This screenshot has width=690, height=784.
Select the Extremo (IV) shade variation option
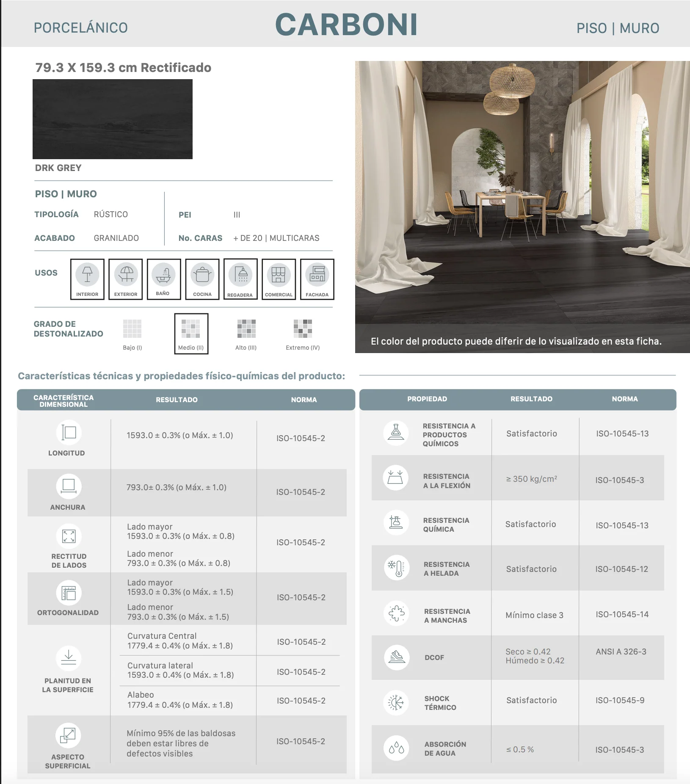click(x=303, y=334)
